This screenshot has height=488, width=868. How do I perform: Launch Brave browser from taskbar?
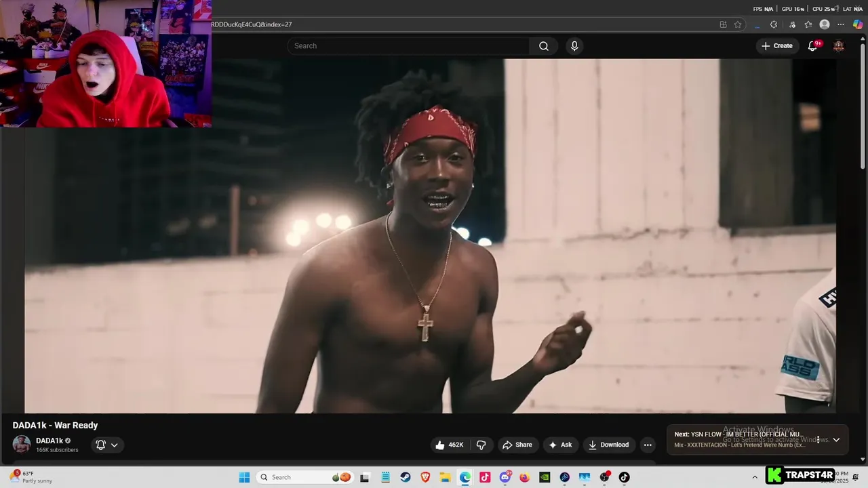425,477
